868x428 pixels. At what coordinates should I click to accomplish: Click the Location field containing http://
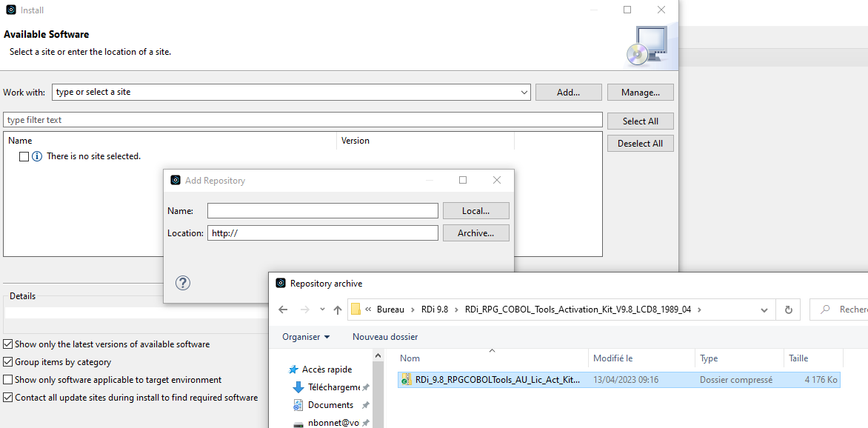pyautogui.click(x=323, y=233)
